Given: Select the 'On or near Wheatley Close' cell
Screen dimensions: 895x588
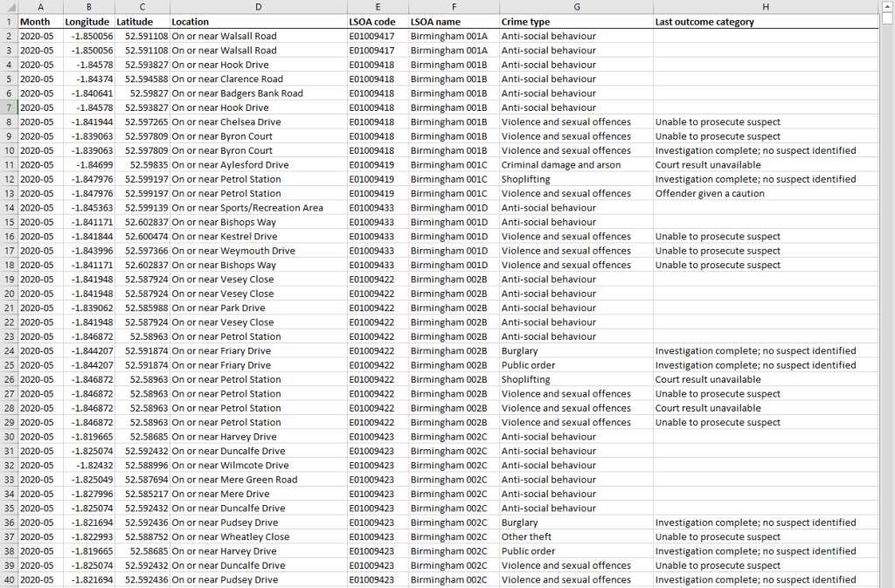Looking at the screenshot, I should click(x=231, y=536).
